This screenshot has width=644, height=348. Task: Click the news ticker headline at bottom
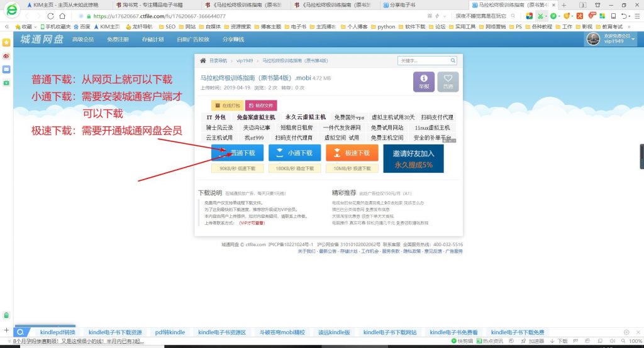(78, 341)
